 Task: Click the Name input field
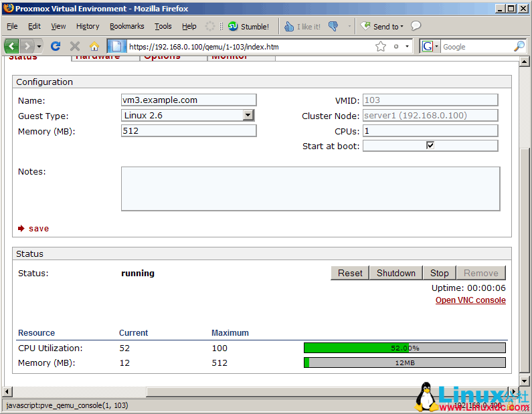(x=188, y=100)
